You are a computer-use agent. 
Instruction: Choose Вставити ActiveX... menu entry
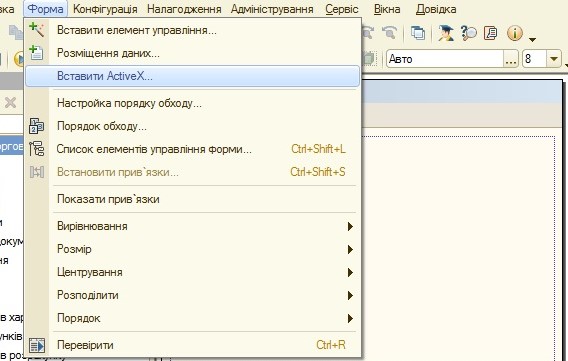pyautogui.click(x=192, y=76)
